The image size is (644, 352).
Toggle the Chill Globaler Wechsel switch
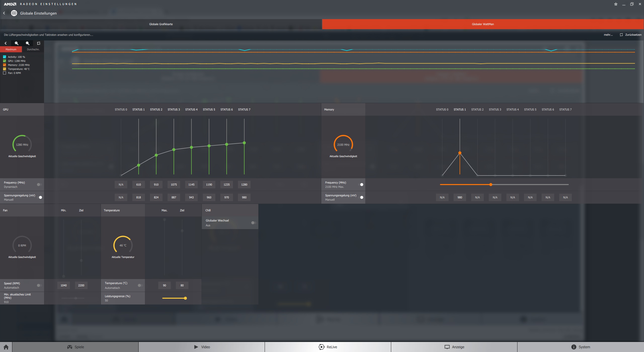[x=254, y=223]
